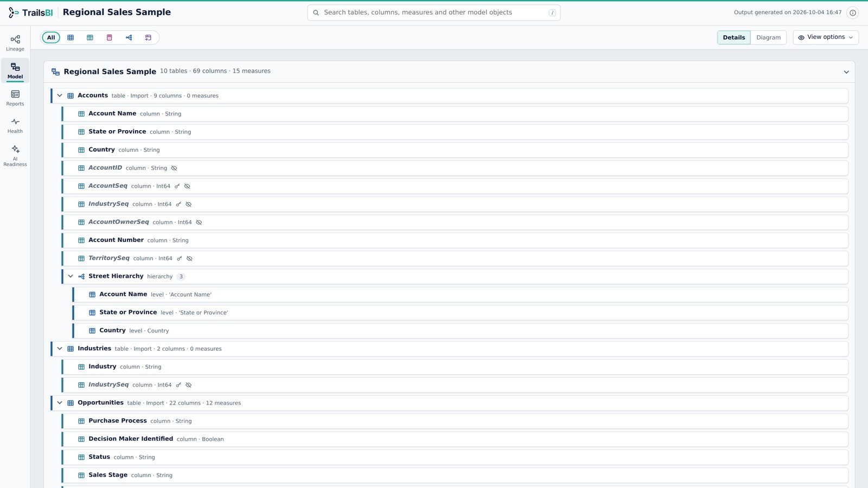Click hidden-eye icon on AccountOwnerSeq row
The image size is (868, 488).
(x=199, y=222)
